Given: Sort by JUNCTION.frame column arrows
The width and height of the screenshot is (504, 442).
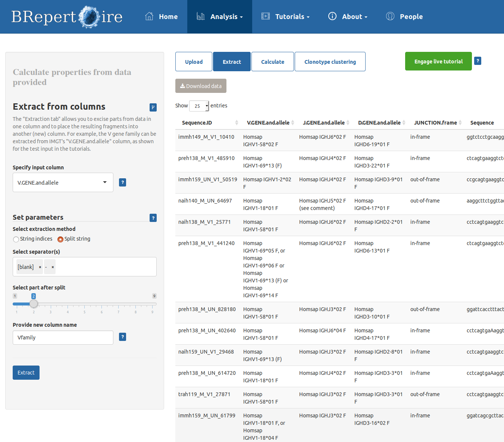Looking at the screenshot, I should 460,123.
